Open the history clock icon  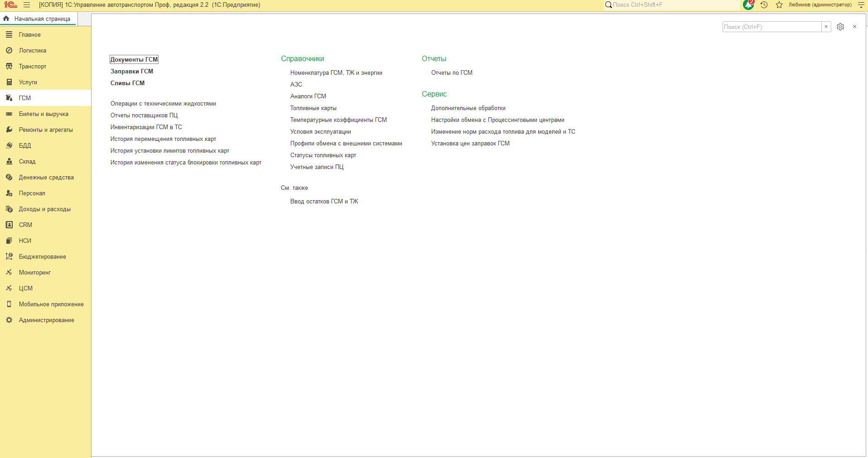(764, 5)
